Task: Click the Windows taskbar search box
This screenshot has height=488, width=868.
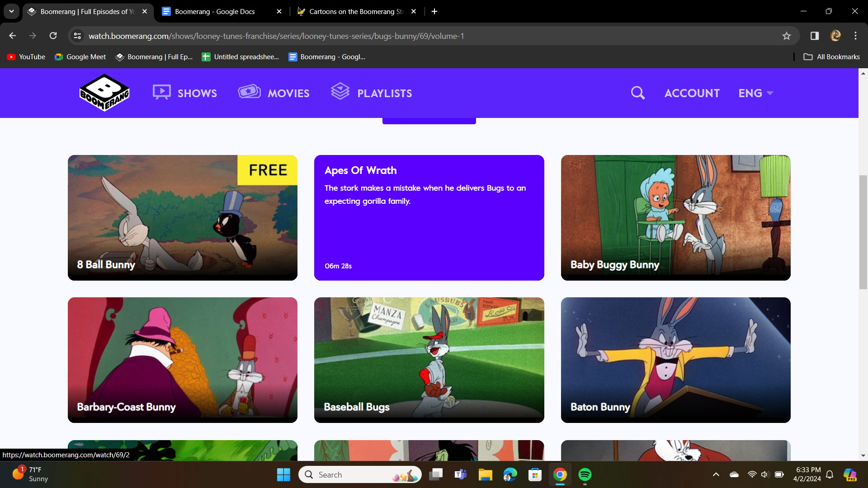Action: 360,474
